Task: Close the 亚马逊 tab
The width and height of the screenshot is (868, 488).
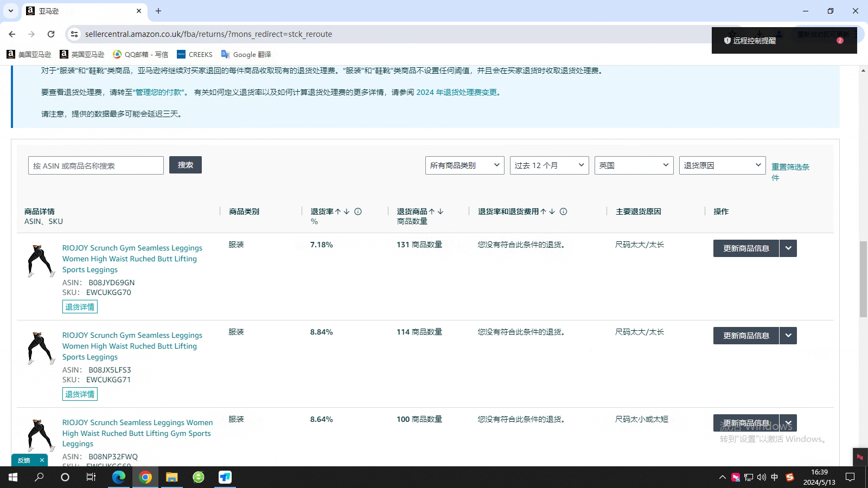Action: coord(139,11)
